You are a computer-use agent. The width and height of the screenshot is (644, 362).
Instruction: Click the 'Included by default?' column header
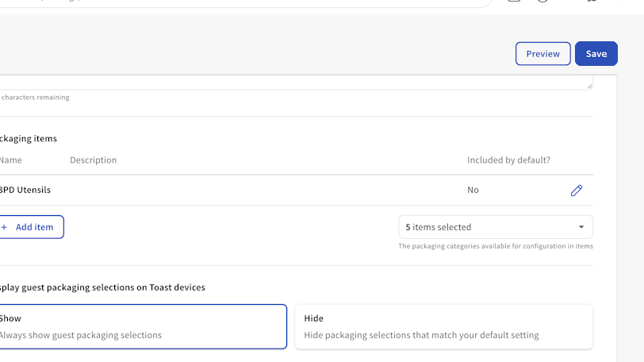(x=508, y=160)
